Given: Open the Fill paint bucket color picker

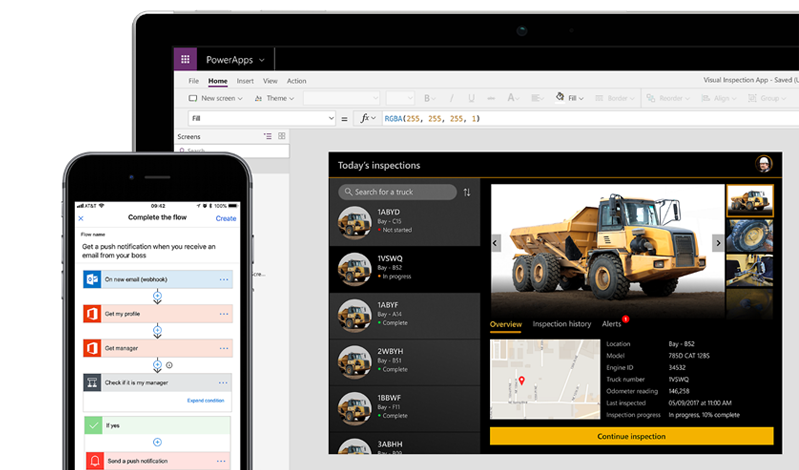Looking at the screenshot, I should (570, 97).
